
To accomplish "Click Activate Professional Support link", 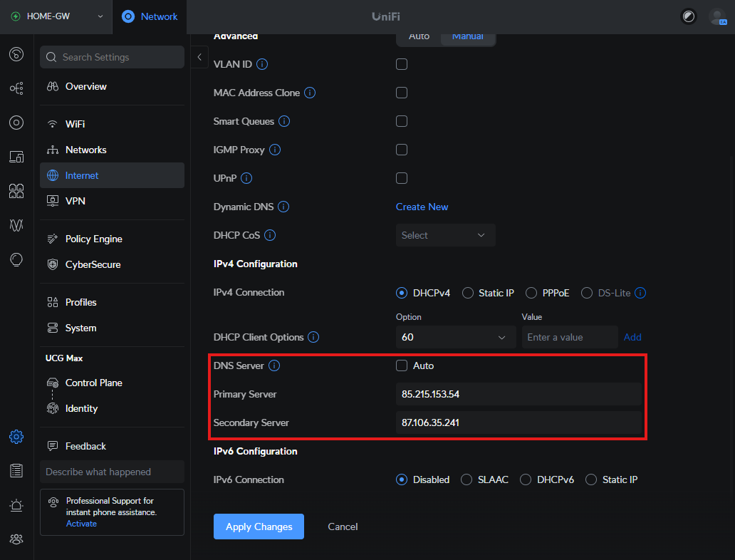I will point(81,524).
